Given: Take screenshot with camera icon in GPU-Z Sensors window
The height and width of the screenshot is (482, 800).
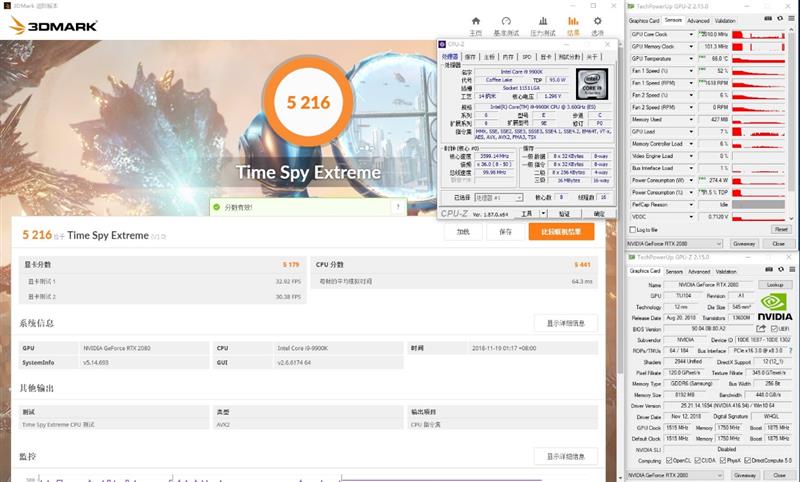Looking at the screenshot, I should click(768, 19).
